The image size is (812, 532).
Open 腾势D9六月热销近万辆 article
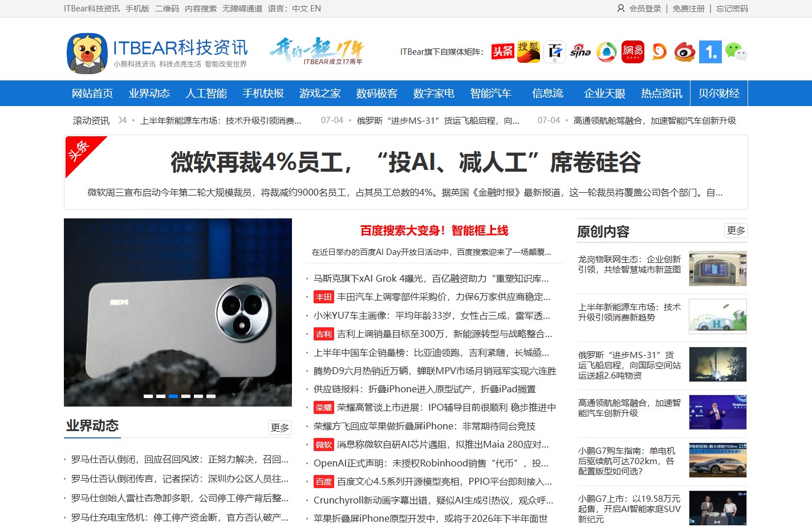pos(435,371)
